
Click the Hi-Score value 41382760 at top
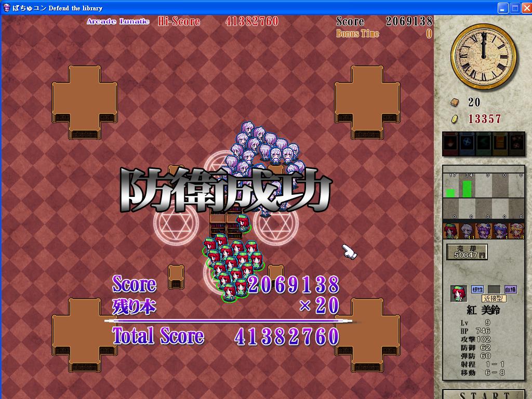pos(252,21)
